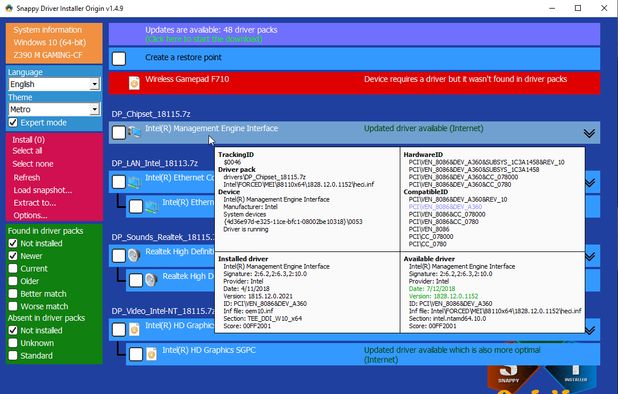Click the Windows 10 (64-bit) text
Screen dimensions: 618x394
(50, 42)
